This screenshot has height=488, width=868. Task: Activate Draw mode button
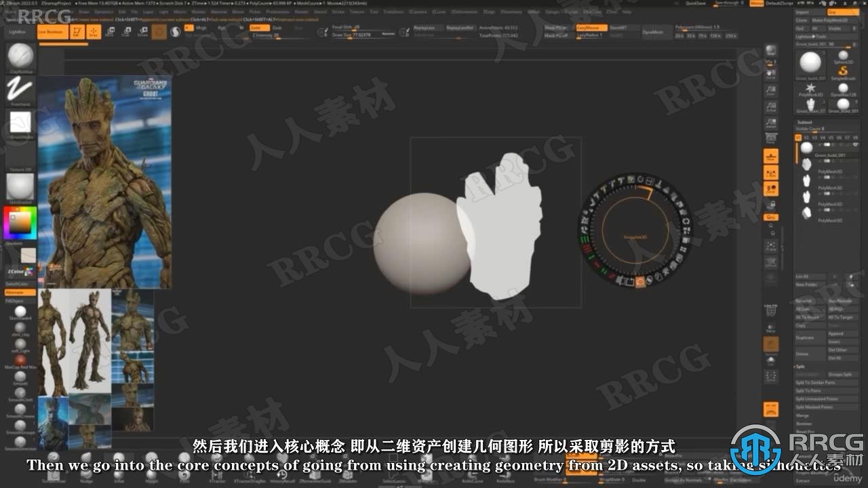click(x=94, y=32)
